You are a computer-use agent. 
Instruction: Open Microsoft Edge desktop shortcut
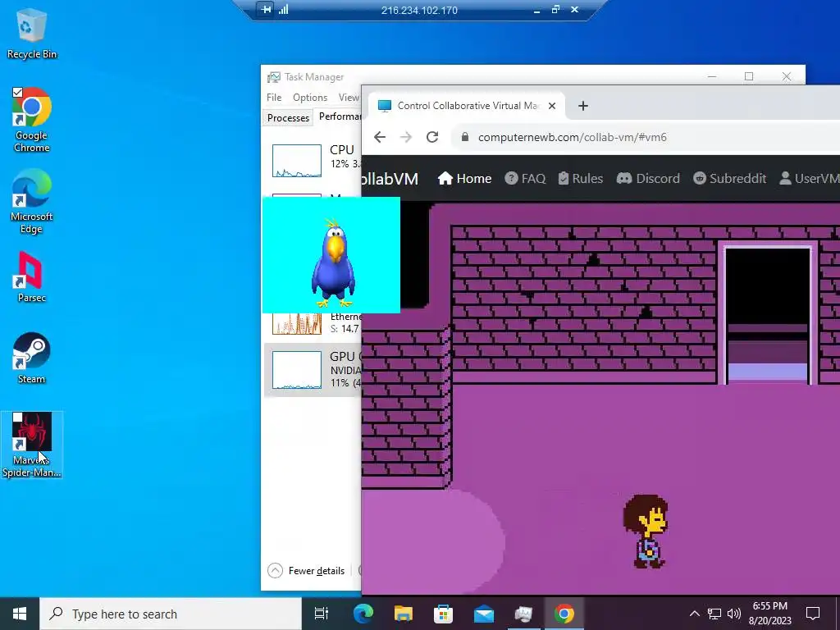(31, 202)
